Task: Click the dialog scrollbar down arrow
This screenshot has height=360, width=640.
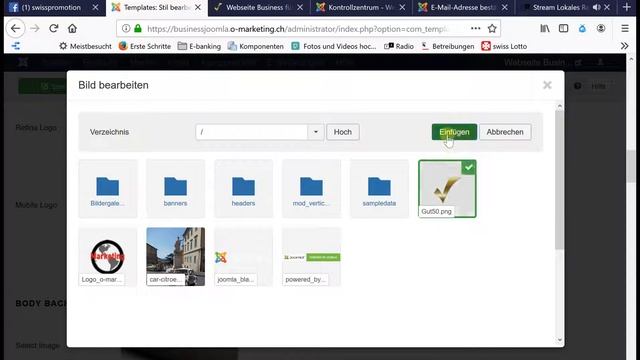Action: (x=559, y=340)
